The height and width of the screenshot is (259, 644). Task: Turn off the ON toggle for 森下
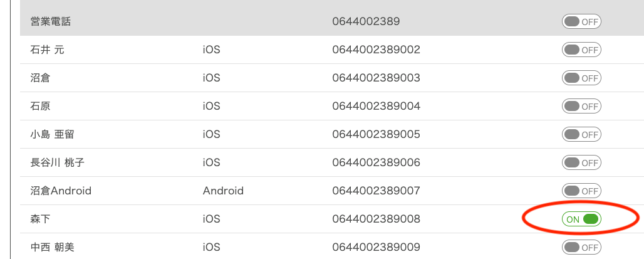click(581, 219)
